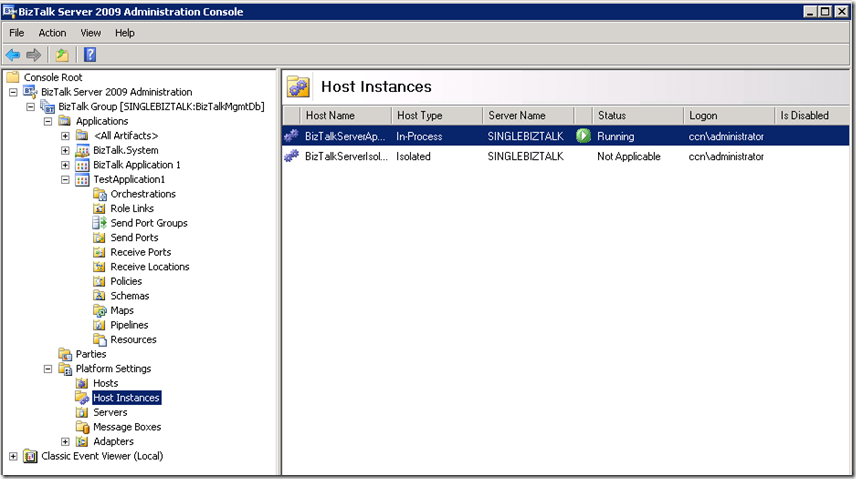Image resolution: width=856 pixels, height=479 pixels.
Task: Click the Forward arrow toolbar icon
Action: click(x=34, y=55)
